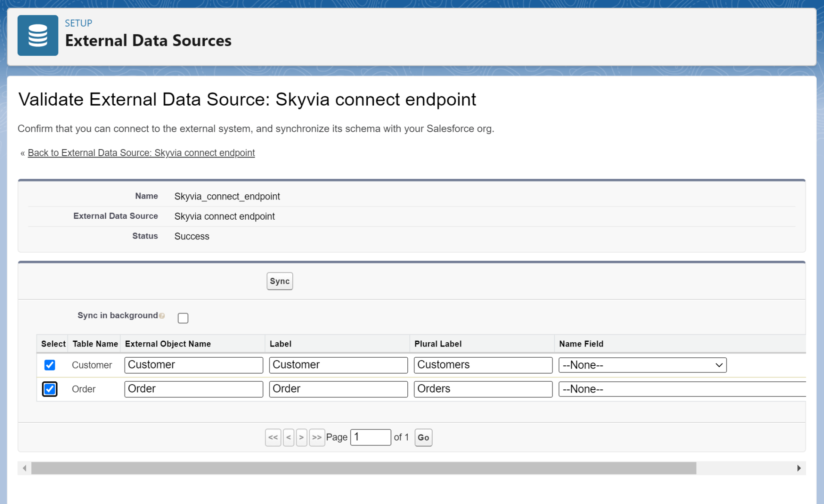Click the Plural Label column header
This screenshot has width=824, height=504.
(x=438, y=344)
